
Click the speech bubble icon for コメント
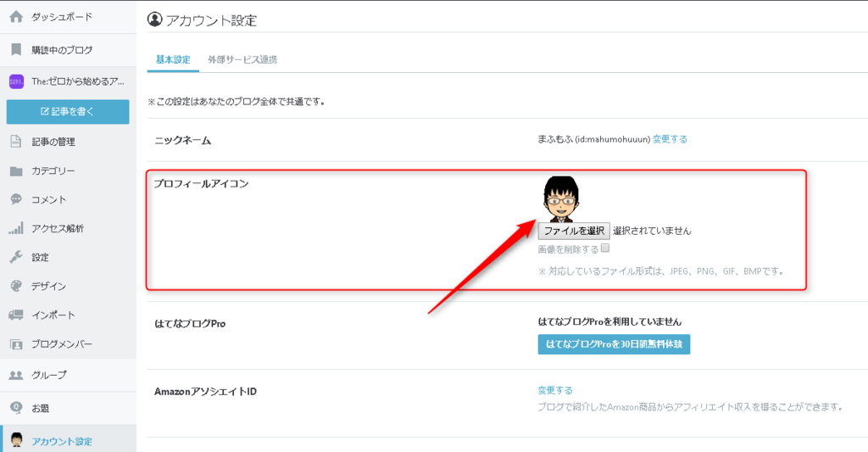coord(17,199)
